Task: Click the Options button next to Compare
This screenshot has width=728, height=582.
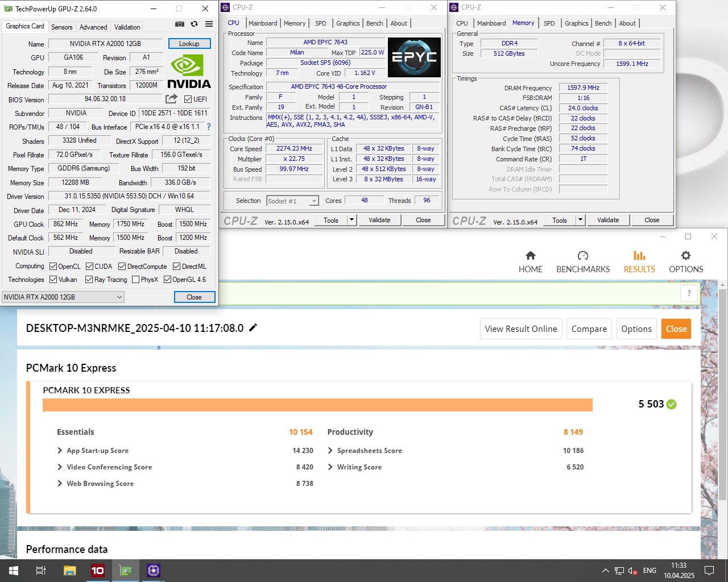Action: coord(636,329)
